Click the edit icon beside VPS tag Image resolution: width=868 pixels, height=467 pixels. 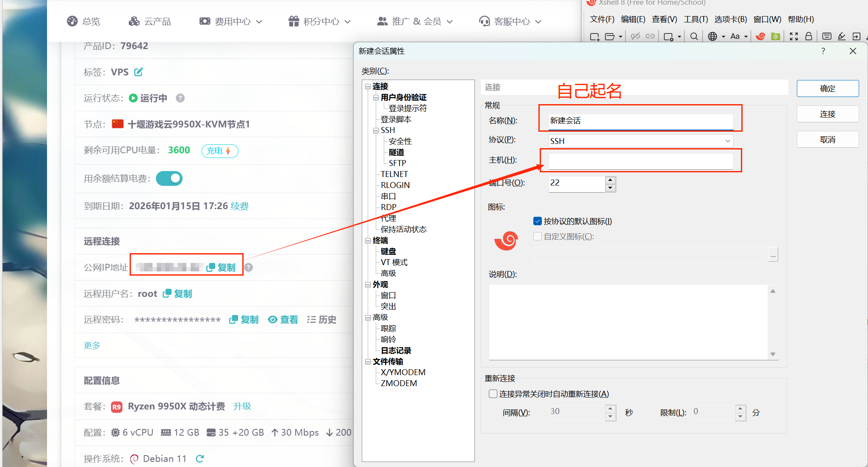[139, 72]
